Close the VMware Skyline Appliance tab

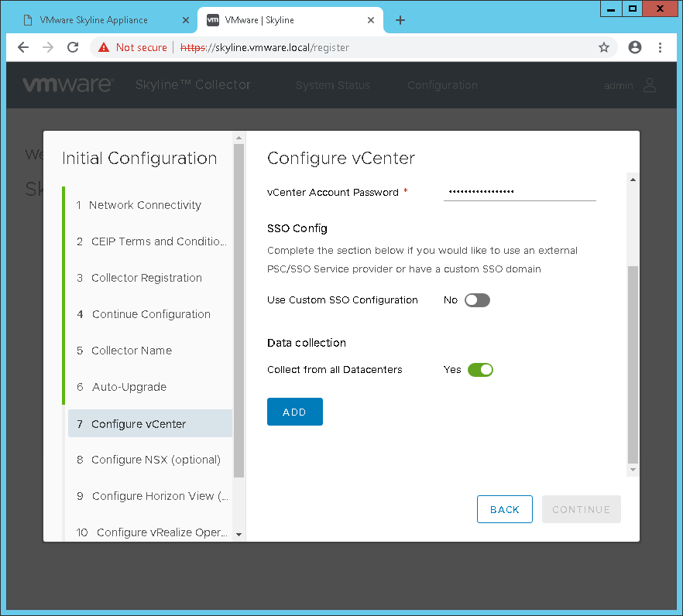coord(186,20)
